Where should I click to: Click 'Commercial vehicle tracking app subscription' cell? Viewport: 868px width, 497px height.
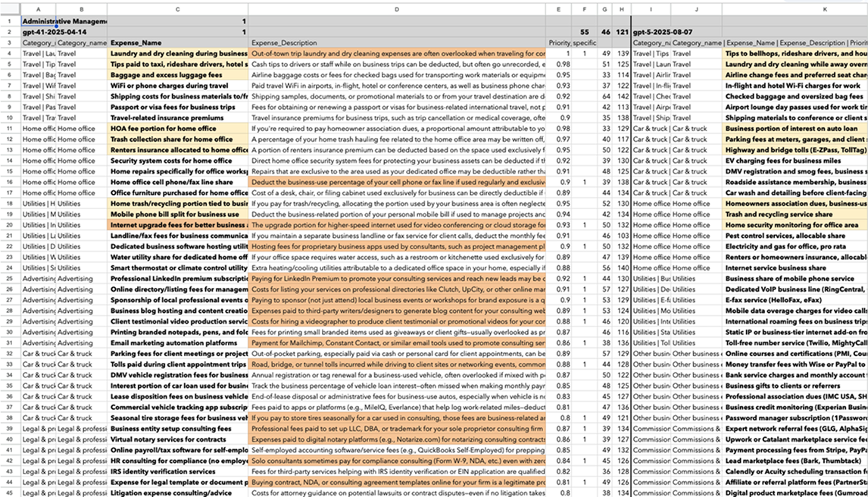click(x=178, y=408)
